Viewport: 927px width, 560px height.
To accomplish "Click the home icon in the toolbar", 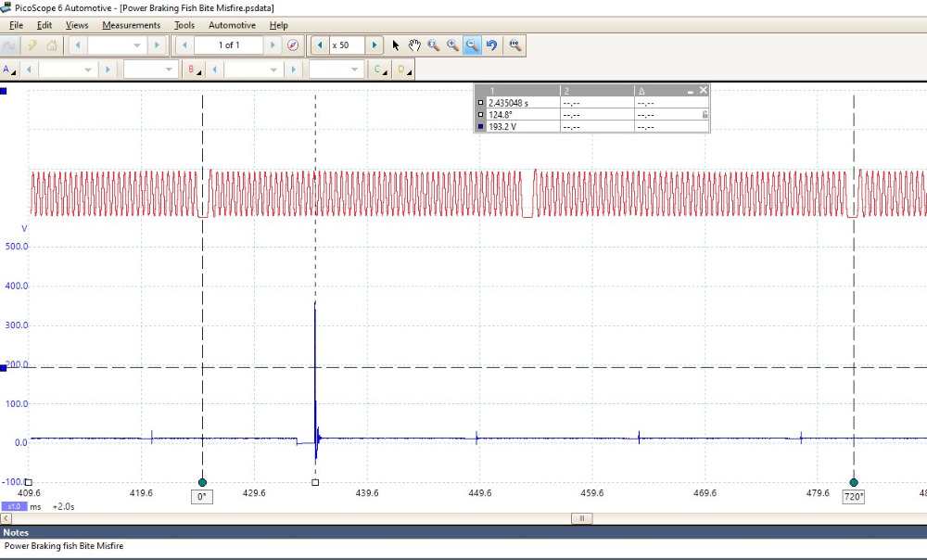I will tap(52, 45).
